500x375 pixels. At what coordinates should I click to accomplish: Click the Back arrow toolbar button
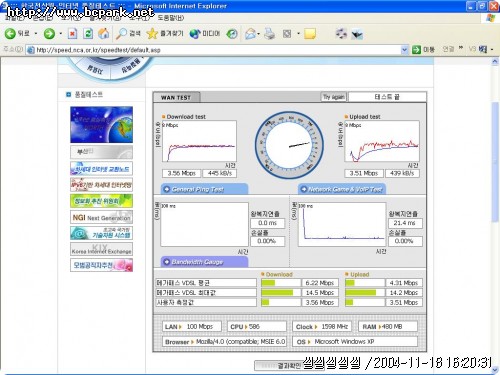[17, 33]
